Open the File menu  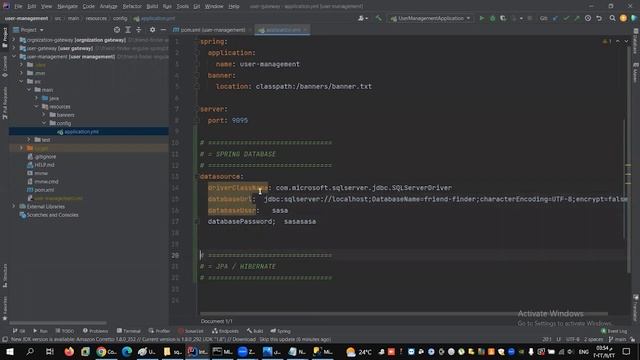[18, 6]
